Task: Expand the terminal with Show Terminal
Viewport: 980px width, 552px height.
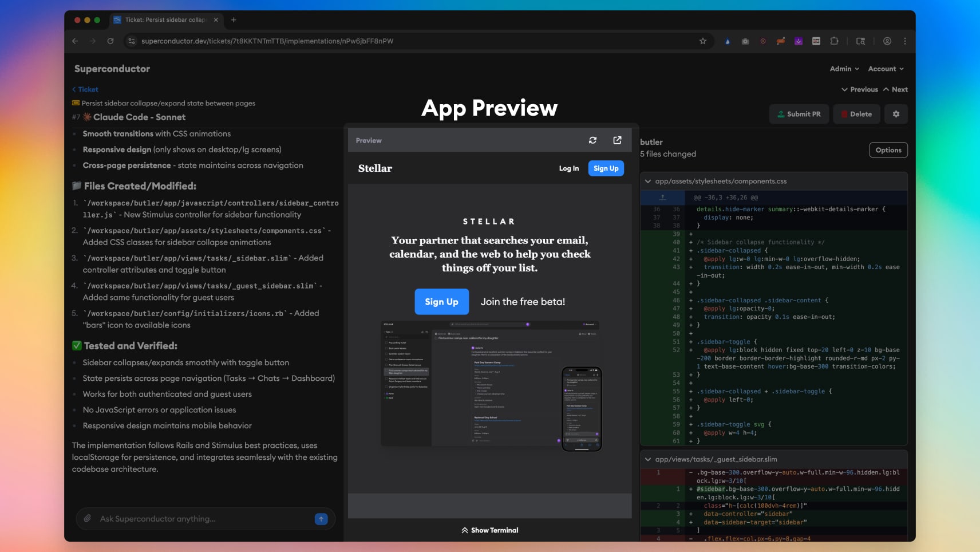Action: coord(489,530)
